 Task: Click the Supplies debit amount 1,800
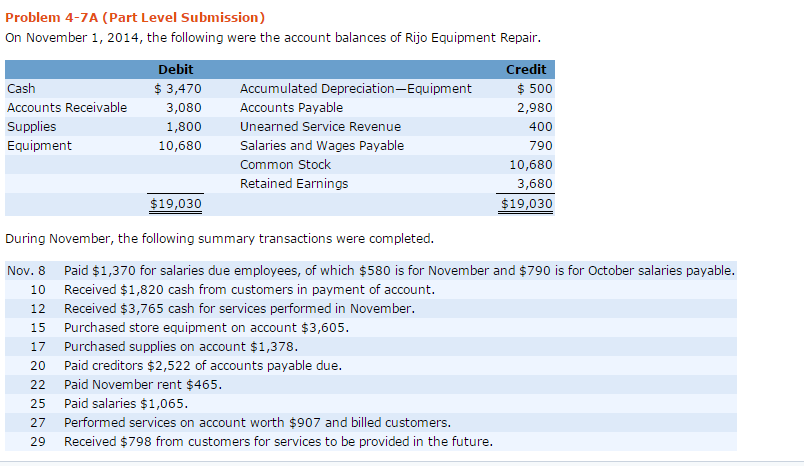pyautogui.click(x=183, y=126)
